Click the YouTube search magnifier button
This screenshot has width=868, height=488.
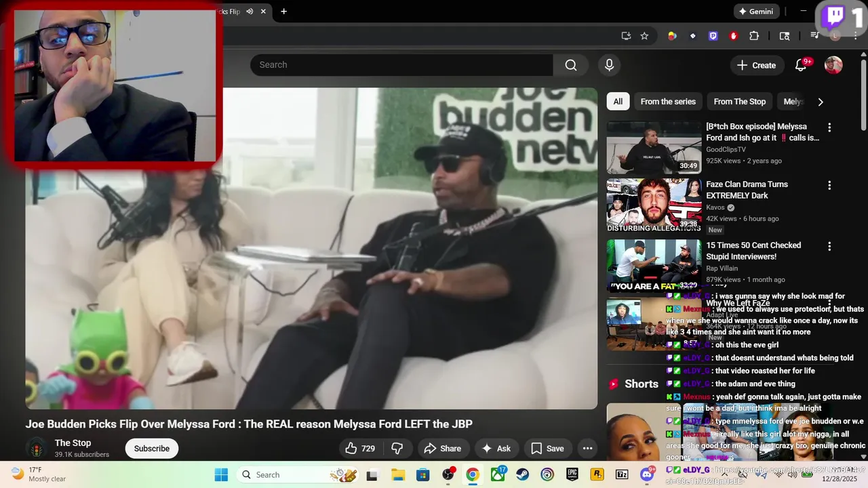pos(571,65)
